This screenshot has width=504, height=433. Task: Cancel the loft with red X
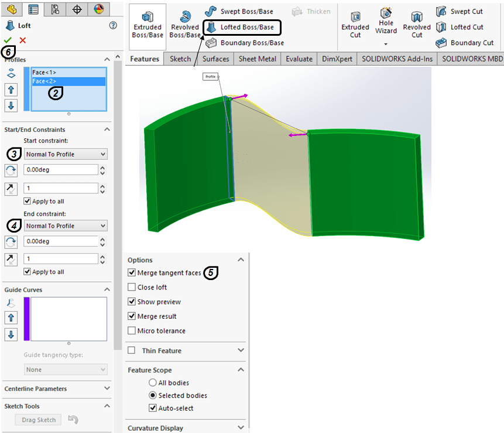(x=23, y=40)
